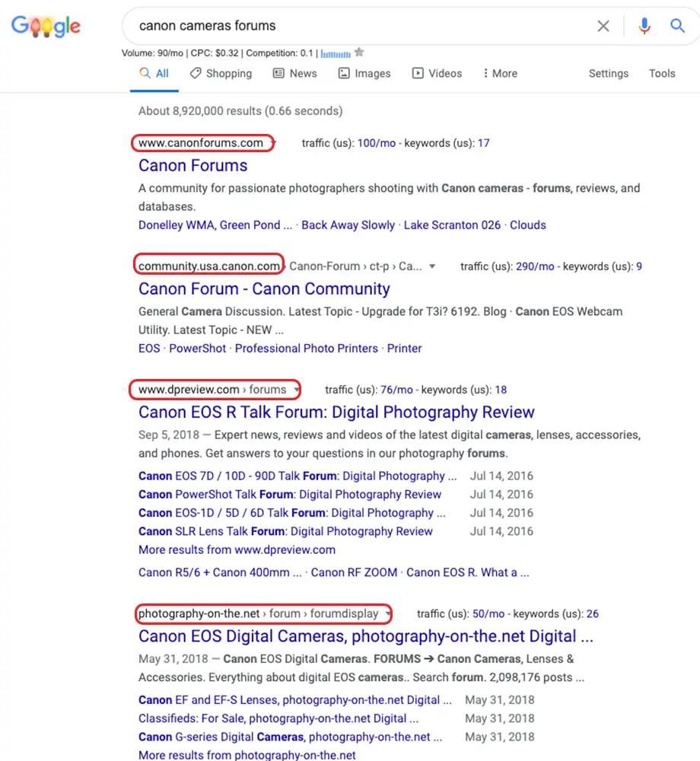Clear the search box with X icon
The image size is (700, 761).
(603, 26)
